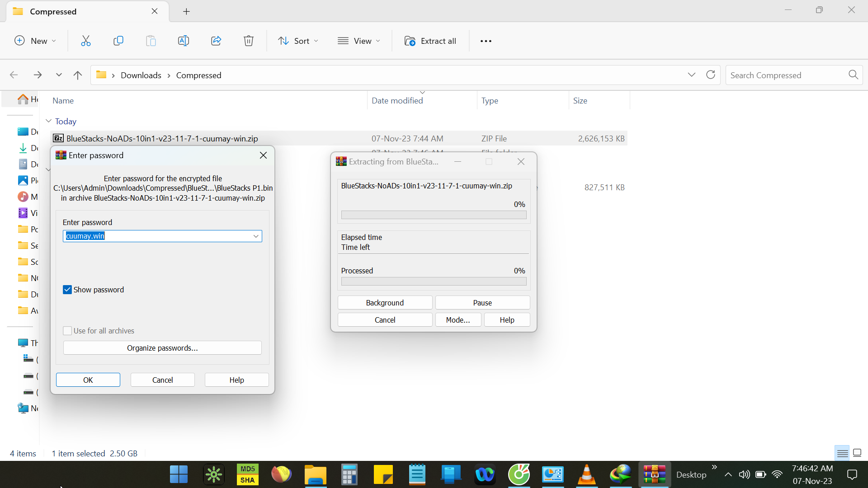
Task: Open File Explorer from taskbar
Action: (316, 474)
